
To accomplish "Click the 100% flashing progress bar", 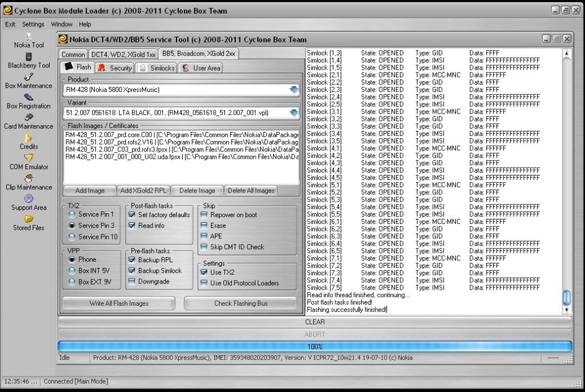I will [314, 346].
